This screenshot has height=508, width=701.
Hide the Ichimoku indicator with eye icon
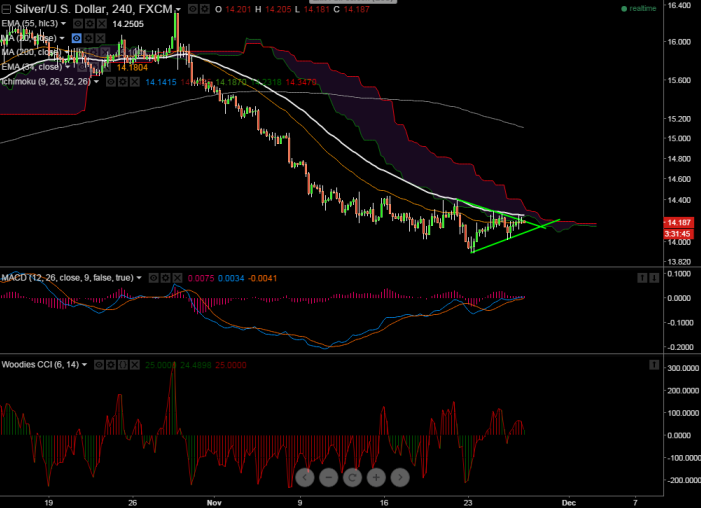coord(110,82)
